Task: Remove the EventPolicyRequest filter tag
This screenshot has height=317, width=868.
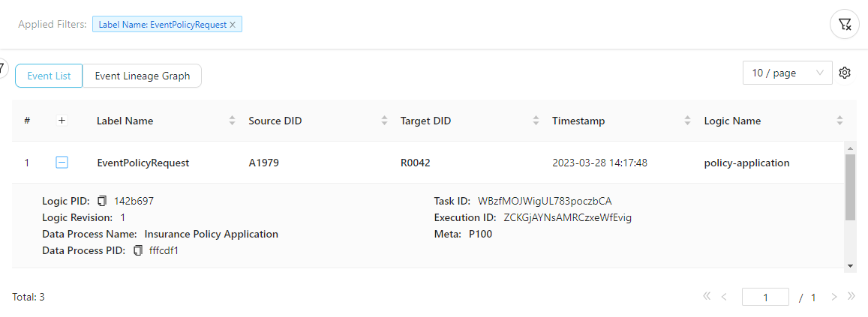Action: (x=233, y=25)
